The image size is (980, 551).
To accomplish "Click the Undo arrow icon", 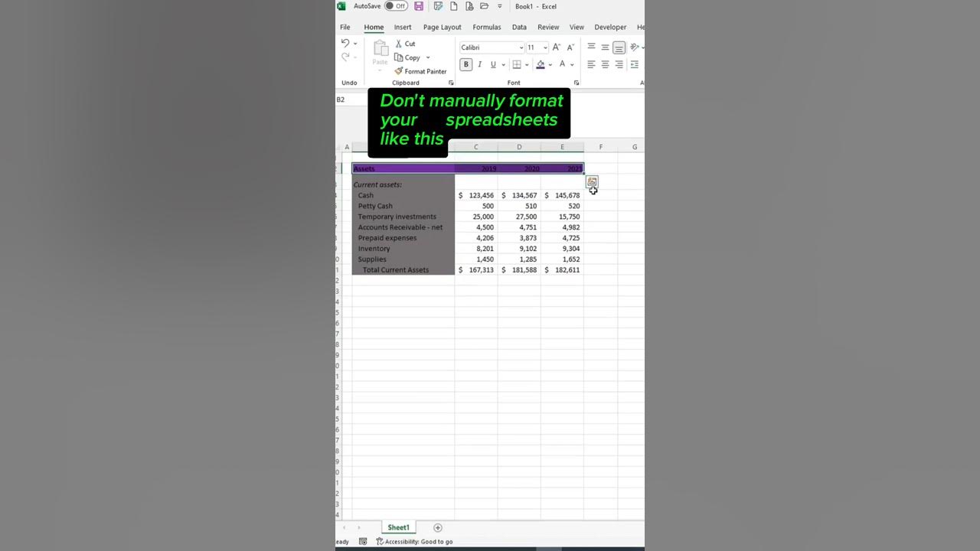I will coord(345,43).
